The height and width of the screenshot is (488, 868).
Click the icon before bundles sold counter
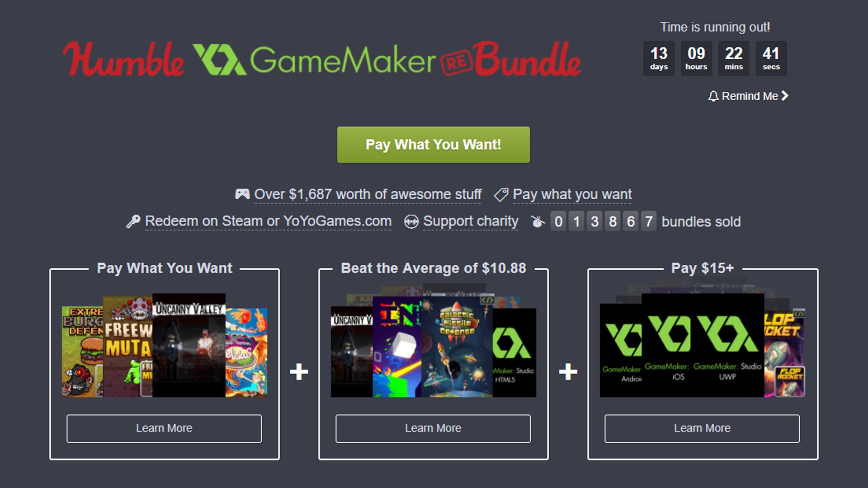coord(538,221)
